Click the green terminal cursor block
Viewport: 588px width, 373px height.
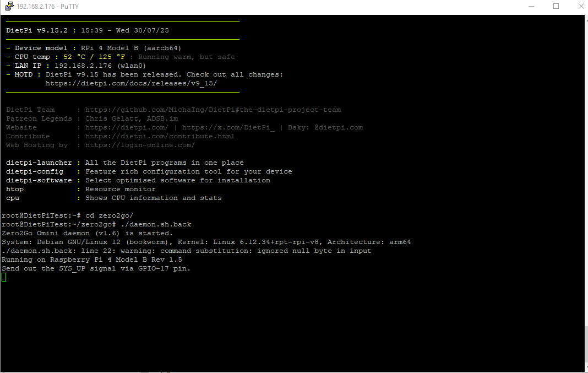click(4, 277)
